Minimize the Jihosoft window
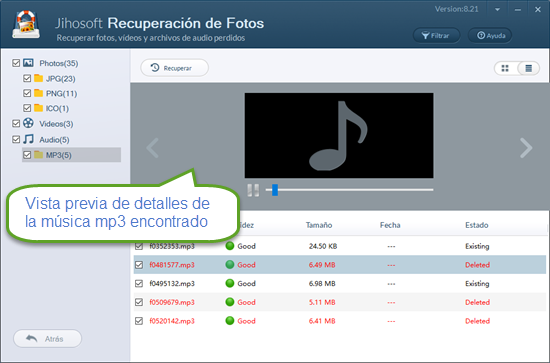 517,10
